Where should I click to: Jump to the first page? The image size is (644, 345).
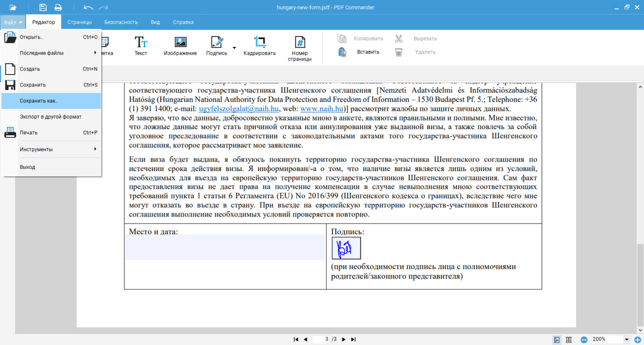296,339
